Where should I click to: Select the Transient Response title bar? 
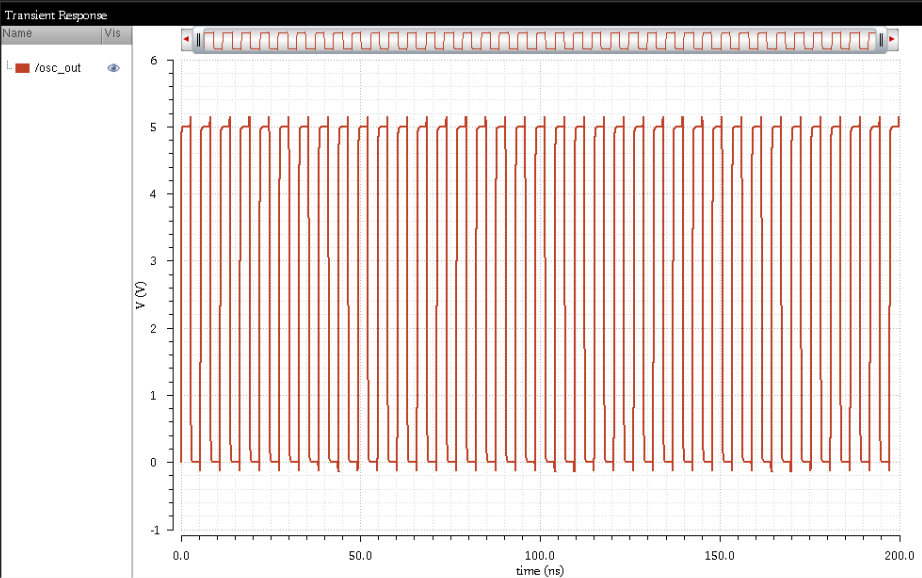click(x=55, y=15)
